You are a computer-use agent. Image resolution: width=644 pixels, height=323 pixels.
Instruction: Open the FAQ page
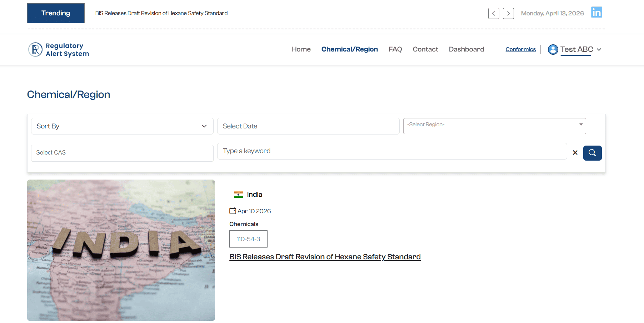(x=395, y=49)
